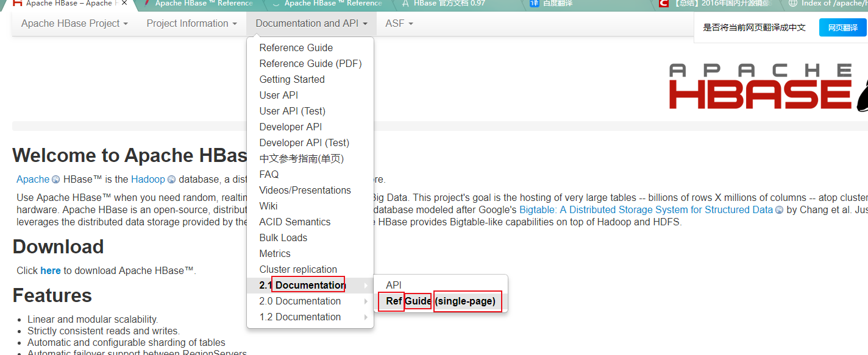The height and width of the screenshot is (355, 868).
Task: Expand the 2.1 Documentation submenu
Action: point(310,285)
